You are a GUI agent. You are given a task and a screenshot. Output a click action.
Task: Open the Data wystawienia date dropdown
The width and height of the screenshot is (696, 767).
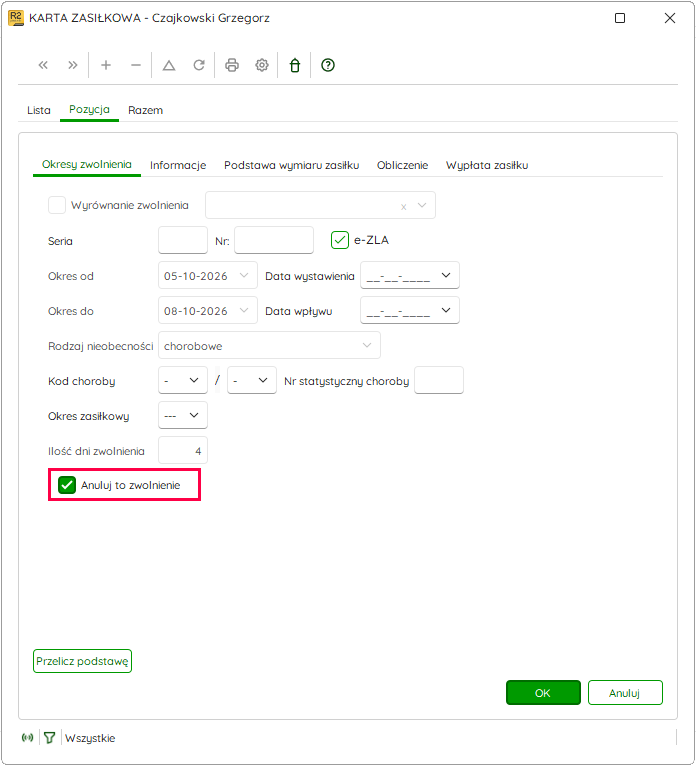446,275
